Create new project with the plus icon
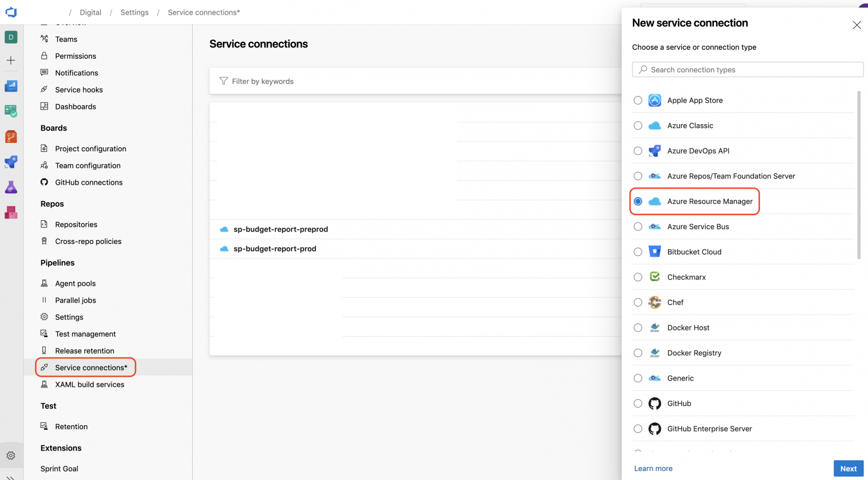 tap(11, 59)
